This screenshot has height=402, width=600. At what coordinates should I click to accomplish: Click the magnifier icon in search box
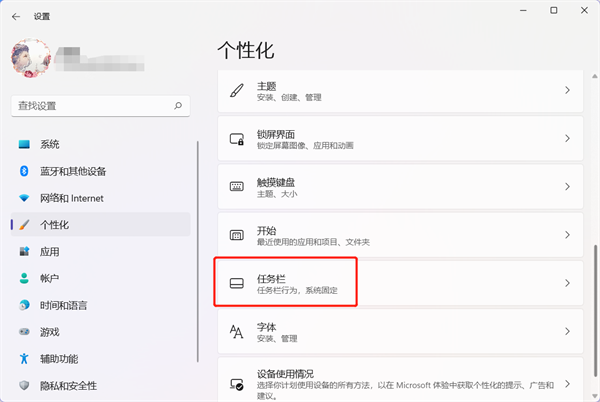point(178,105)
